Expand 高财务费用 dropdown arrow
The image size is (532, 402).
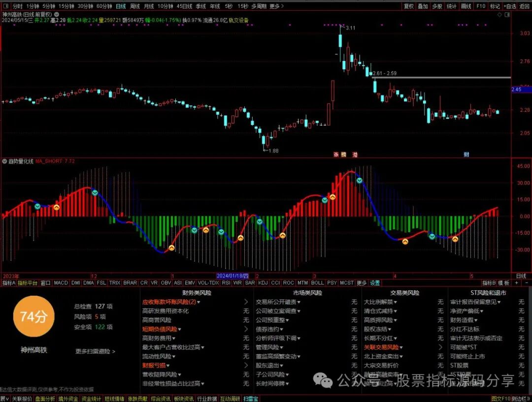coord(174,338)
